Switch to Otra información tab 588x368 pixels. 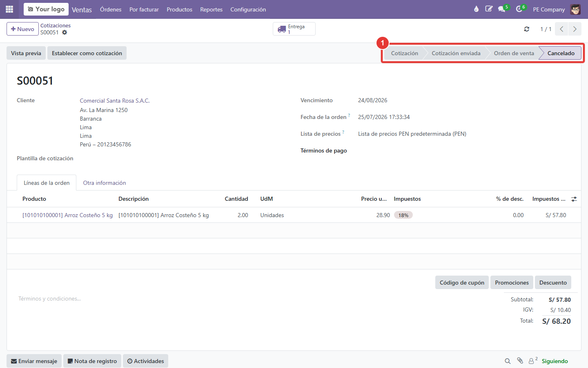coord(105,183)
